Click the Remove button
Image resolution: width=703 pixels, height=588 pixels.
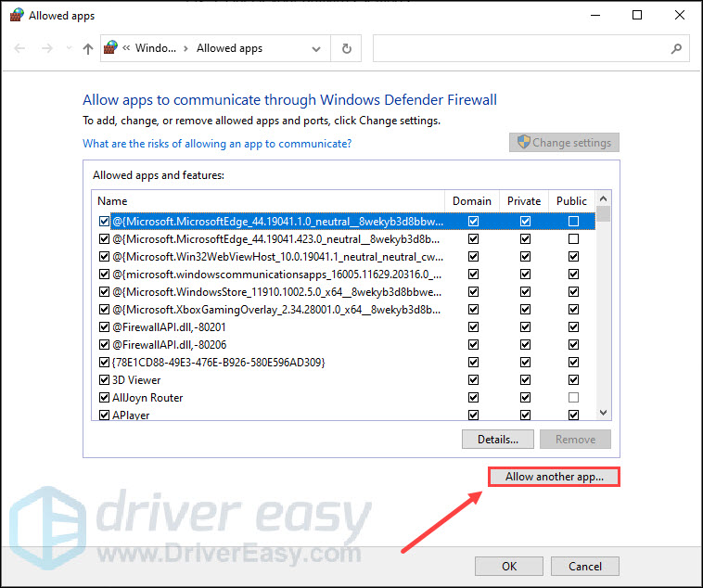tap(575, 439)
